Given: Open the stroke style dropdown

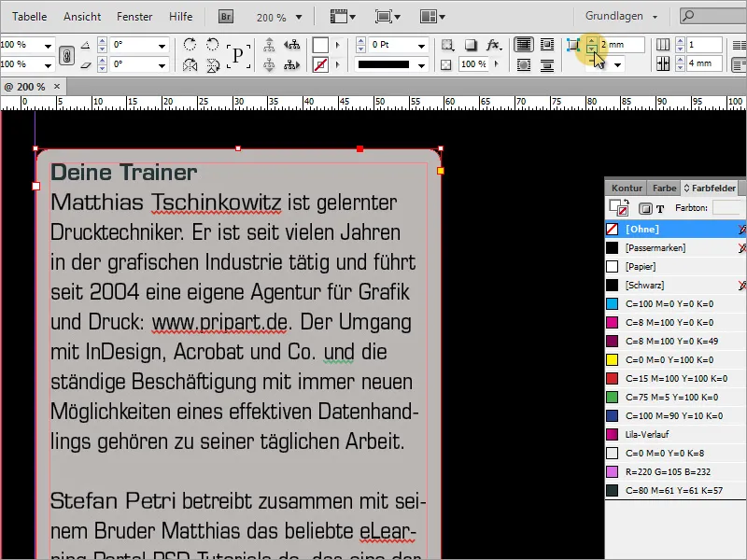Looking at the screenshot, I should click(x=422, y=65).
